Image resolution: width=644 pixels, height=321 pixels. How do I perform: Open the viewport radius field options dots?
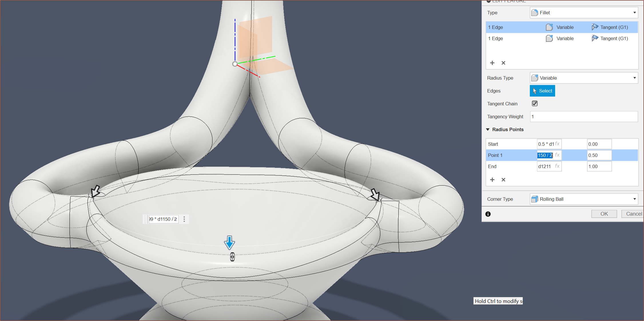184,219
